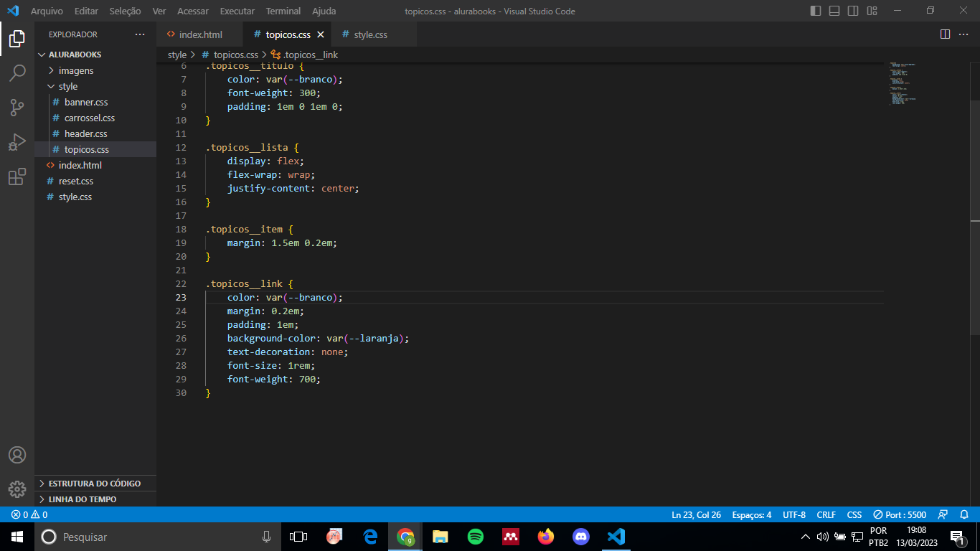Viewport: 980px width, 551px height.
Task: Change encoding via UTF-8 status item
Action: coord(794,514)
